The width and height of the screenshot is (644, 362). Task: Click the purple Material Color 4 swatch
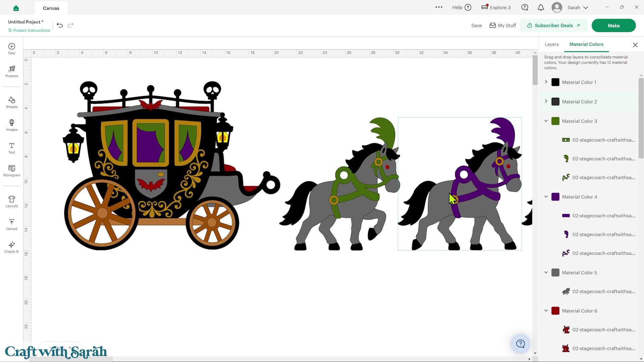click(555, 197)
